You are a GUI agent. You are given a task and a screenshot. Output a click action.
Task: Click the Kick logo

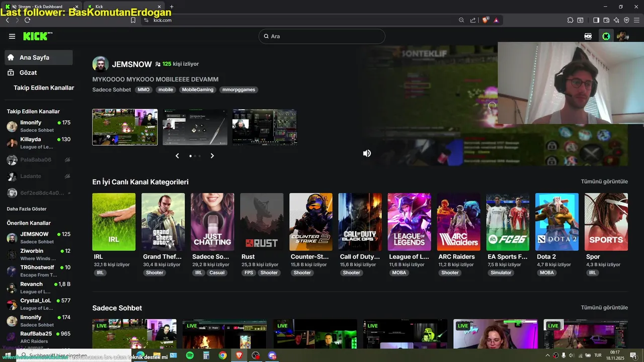tap(38, 36)
